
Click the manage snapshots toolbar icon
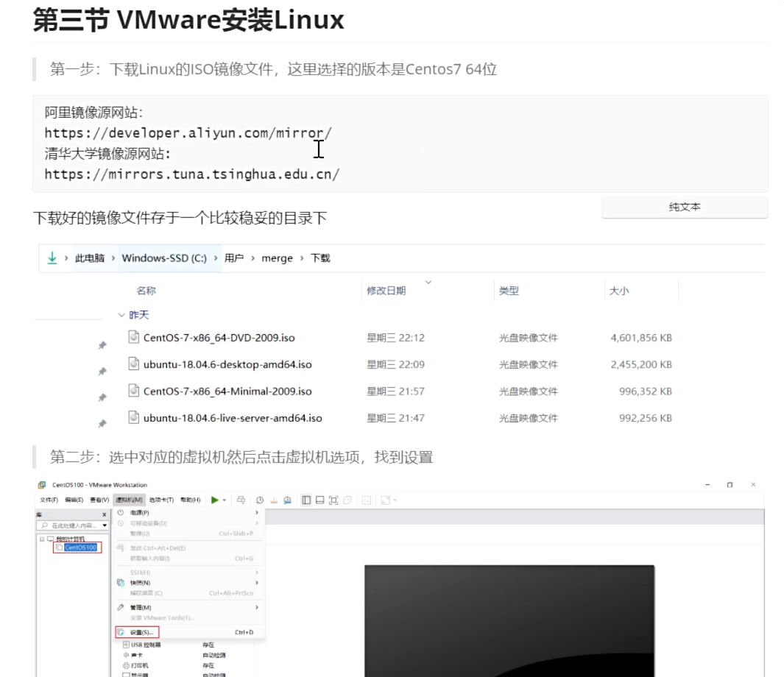288,500
